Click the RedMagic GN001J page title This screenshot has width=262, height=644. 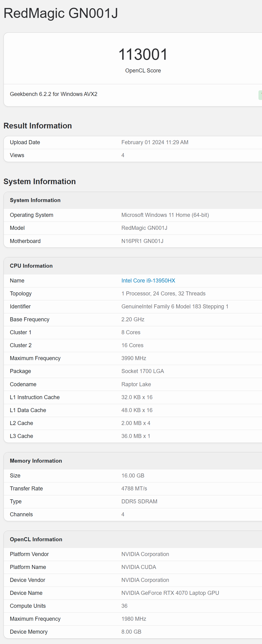coord(61,13)
